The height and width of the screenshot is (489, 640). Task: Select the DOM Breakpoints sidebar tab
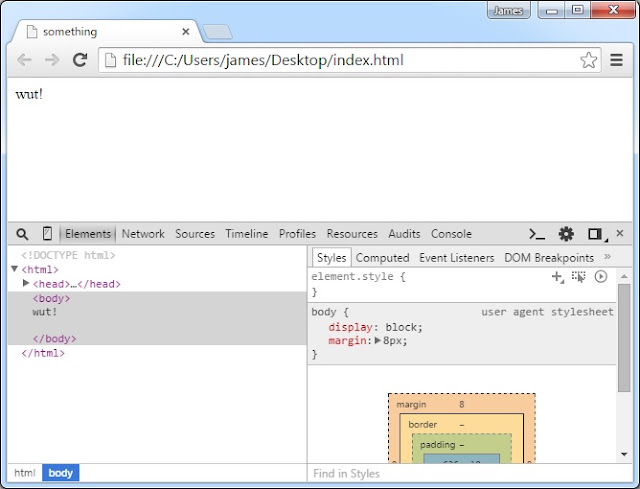[549, 258]
